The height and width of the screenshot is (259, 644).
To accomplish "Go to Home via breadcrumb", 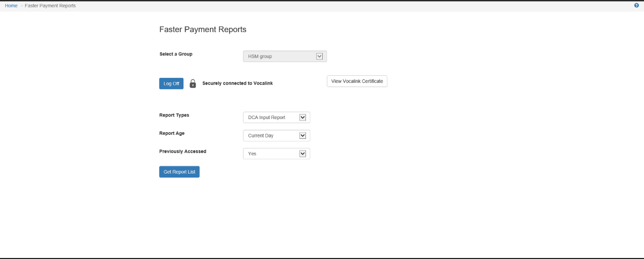I will click(x=11, y=6).
